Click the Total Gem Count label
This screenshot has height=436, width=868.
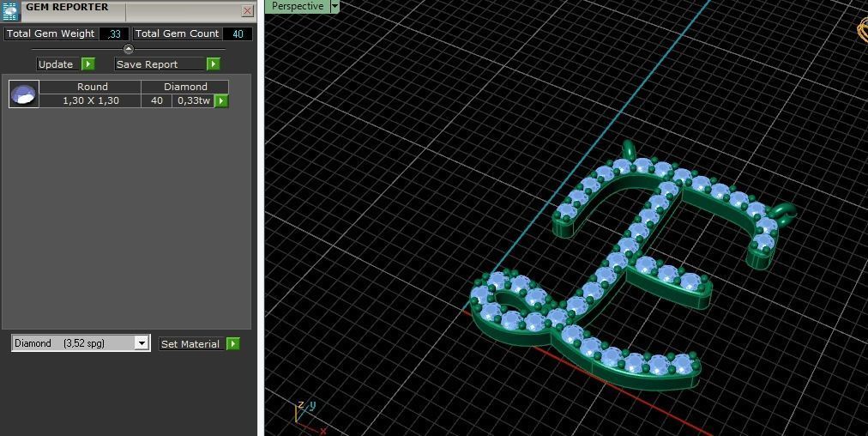(178, 33)
